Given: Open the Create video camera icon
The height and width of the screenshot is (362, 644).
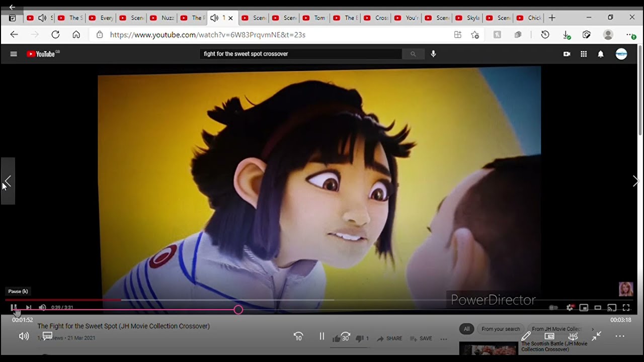Looking at the screenshot, I should 567,54.
